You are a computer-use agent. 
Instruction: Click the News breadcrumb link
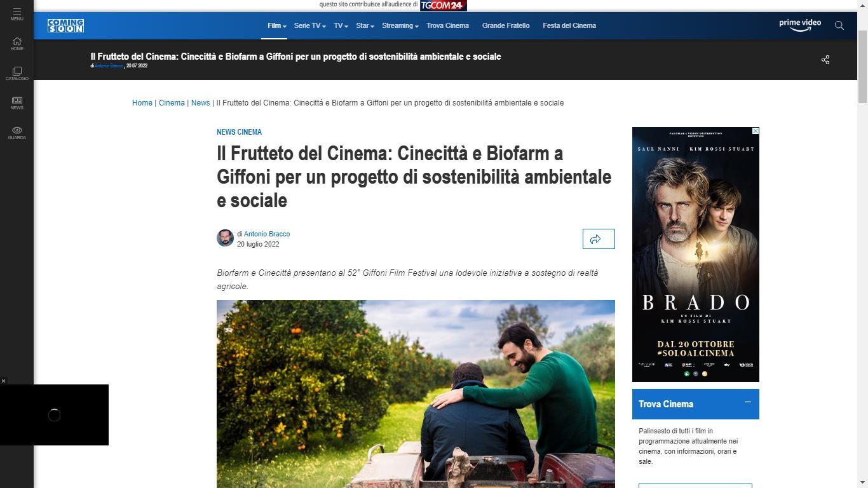click(x=200, y=103)
